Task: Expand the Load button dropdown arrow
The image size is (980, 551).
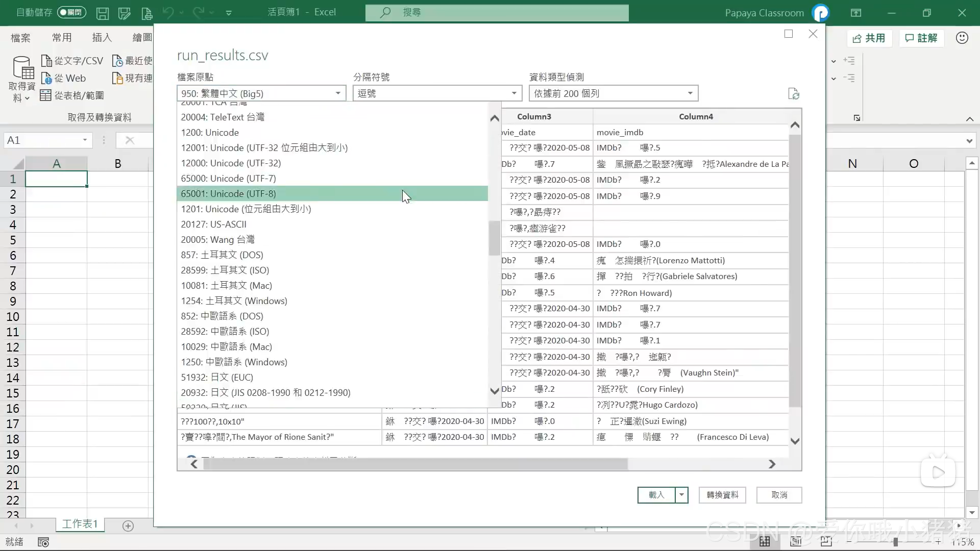Action: (681, 495)
